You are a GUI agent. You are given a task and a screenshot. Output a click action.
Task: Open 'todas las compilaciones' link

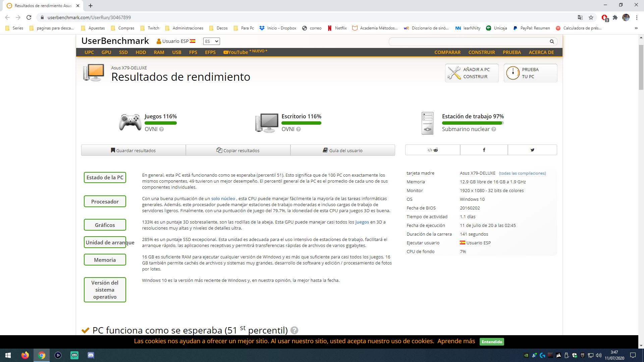522,173
